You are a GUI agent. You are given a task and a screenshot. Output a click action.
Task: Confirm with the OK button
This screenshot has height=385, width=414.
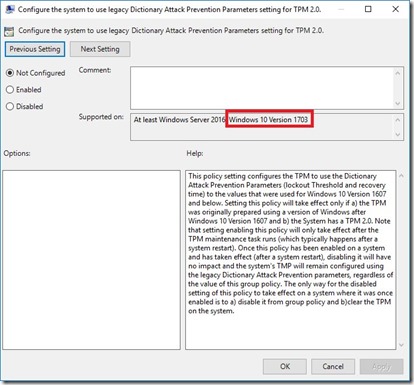coord(285,367)
